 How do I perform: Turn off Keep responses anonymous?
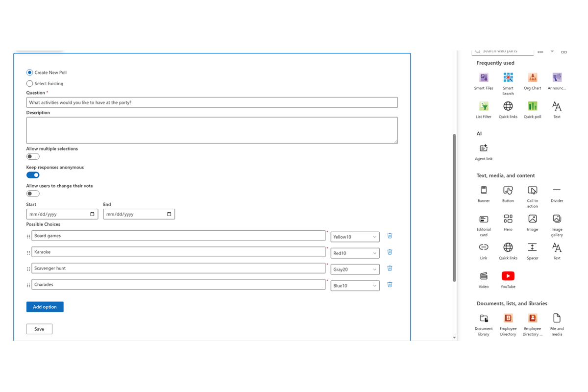33,175
